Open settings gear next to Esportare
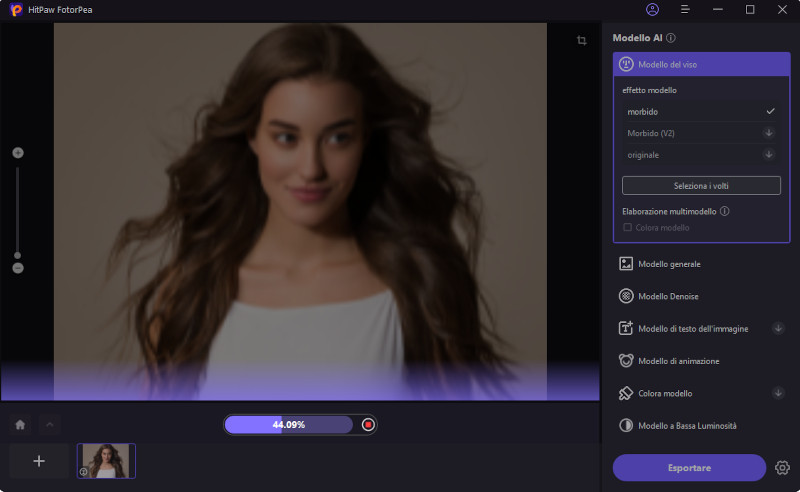The width and height of the screenshot is (800, 492). (782, 467)
